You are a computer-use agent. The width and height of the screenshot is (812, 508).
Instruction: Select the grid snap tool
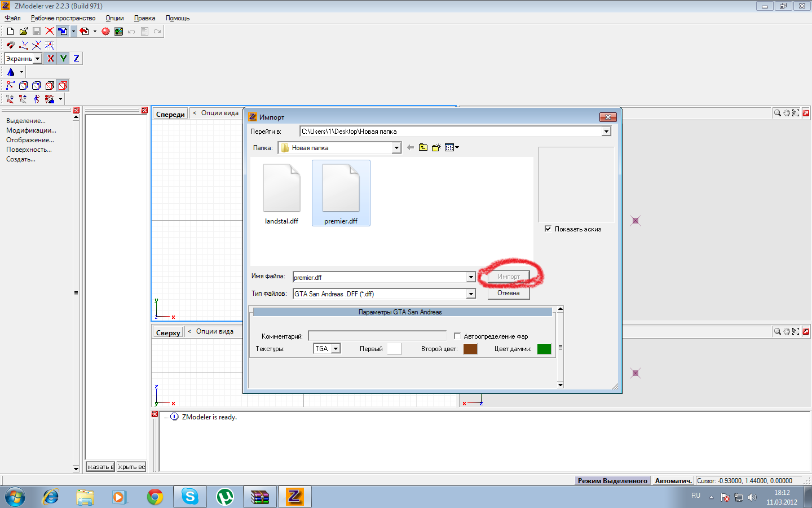50,45
